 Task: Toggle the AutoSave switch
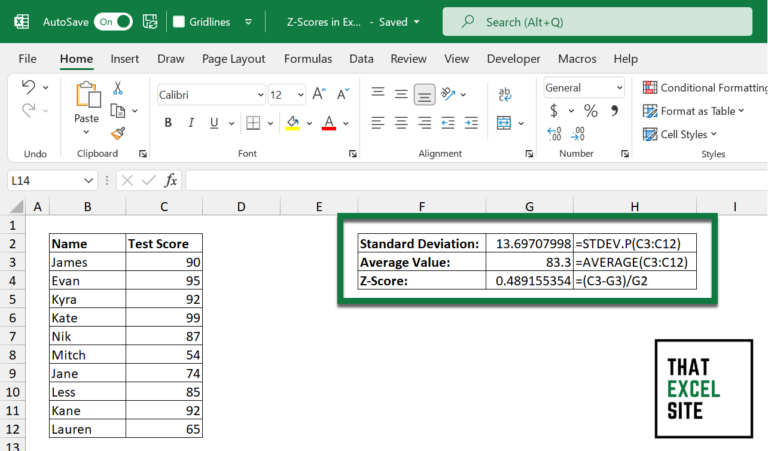tap(113, 21)
